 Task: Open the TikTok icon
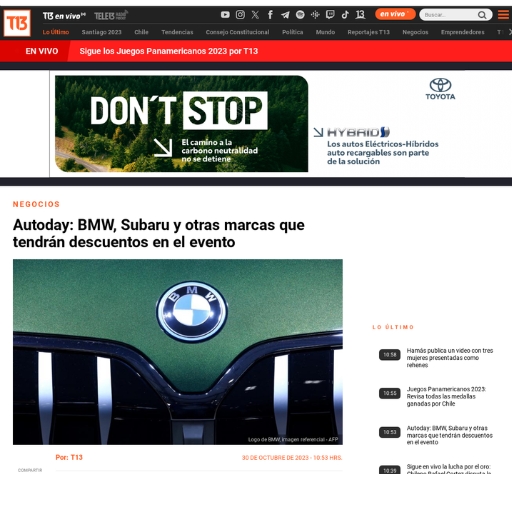[345, 15]
